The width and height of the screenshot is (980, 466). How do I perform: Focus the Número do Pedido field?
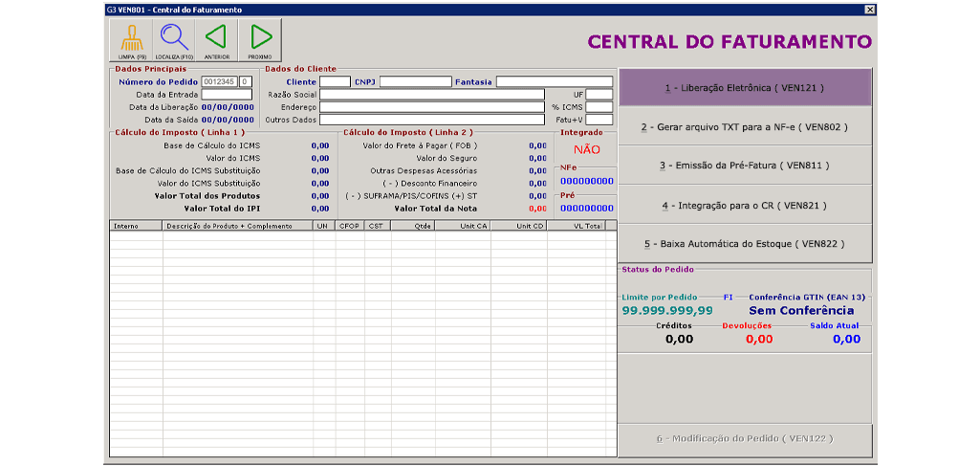(219, 82)
